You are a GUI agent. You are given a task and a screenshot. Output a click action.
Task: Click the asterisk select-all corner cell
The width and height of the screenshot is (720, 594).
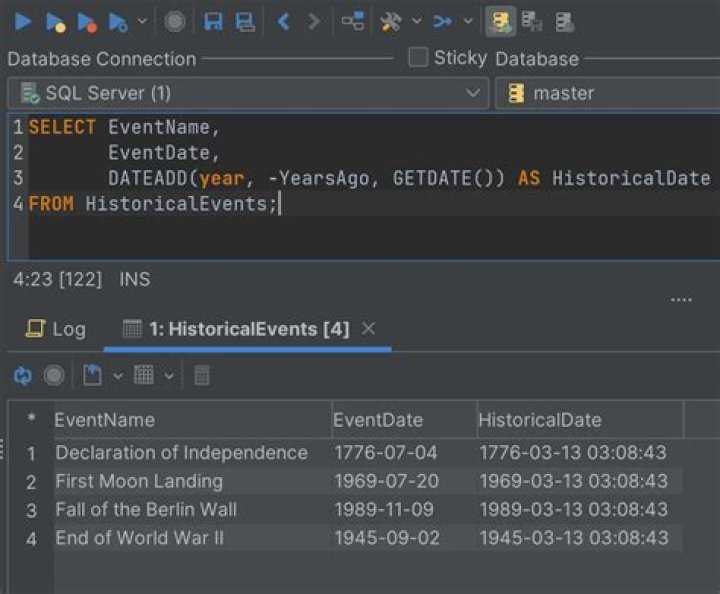click(x=31, y=419)
